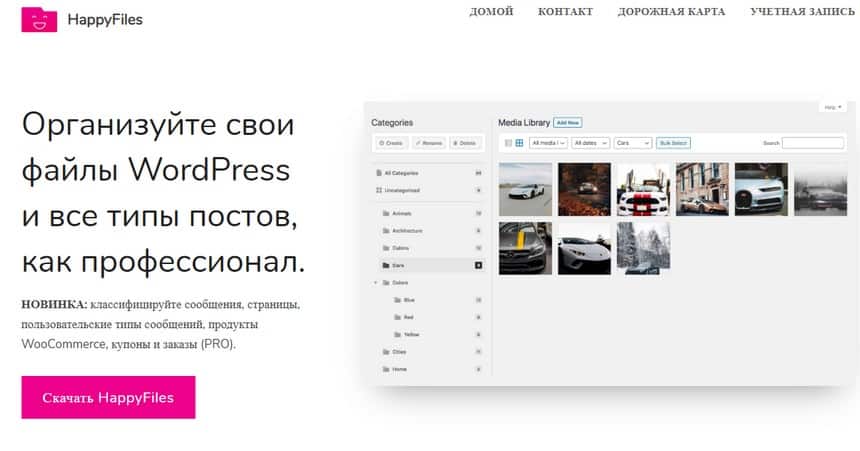Screen dimensions: 860x451
Task: Click the media Search input field
Action: [813, 143]
